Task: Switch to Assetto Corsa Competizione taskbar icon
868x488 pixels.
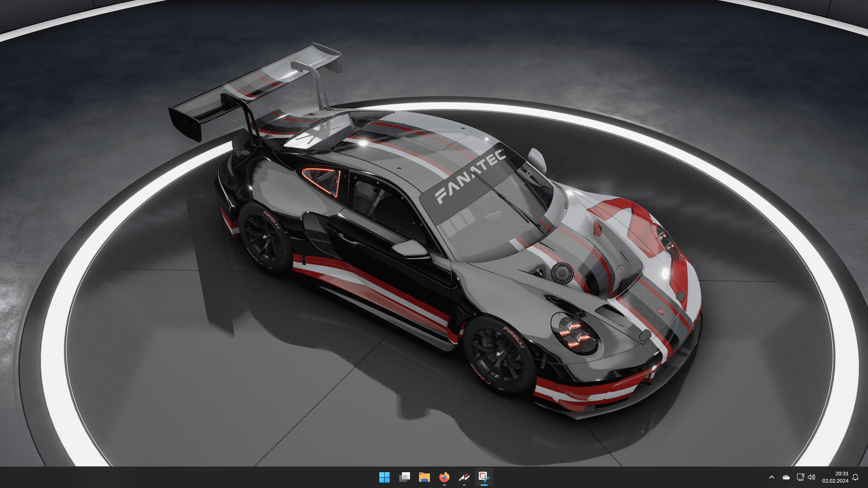Action: 464,477
